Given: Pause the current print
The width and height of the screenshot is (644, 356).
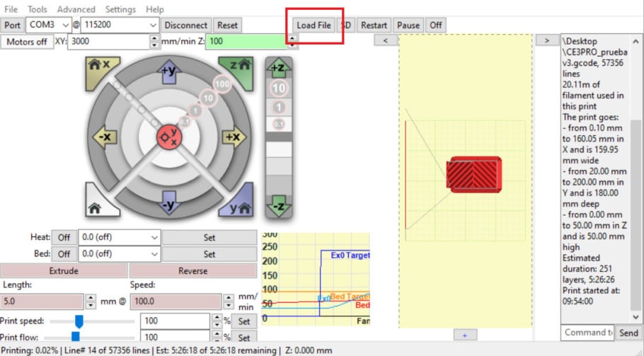Looking at the screenshot, I should (408, 25).
